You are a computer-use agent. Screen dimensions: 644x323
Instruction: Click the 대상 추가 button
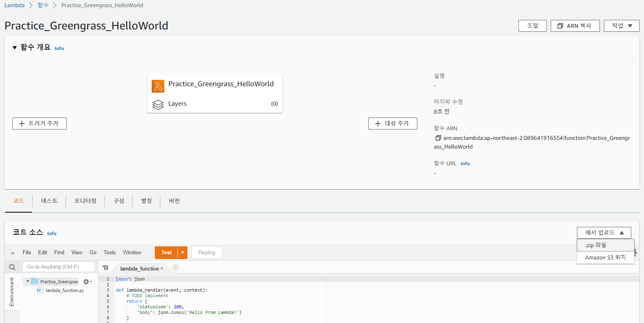click(393, 124)
